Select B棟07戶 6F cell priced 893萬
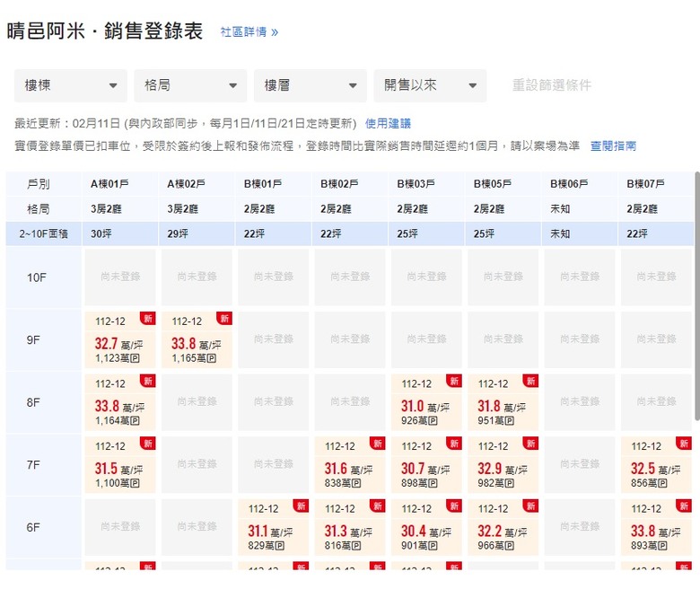 tap(656, 527)
